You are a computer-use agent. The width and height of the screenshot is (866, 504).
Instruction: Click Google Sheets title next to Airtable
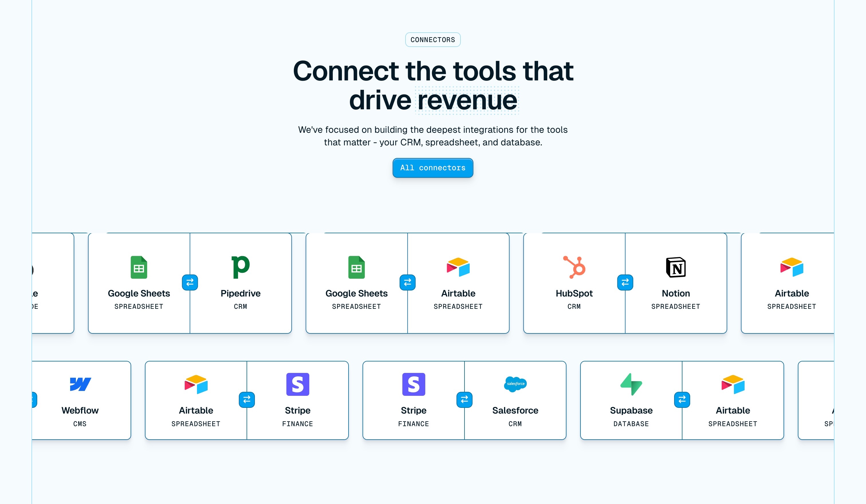click(356, 294)
